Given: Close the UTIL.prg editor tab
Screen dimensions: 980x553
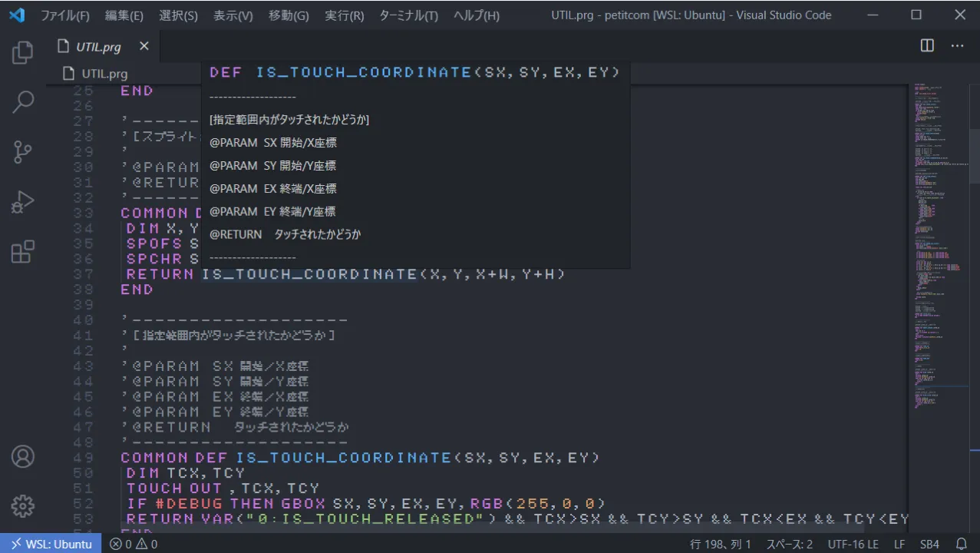Looking at the screenshot, I should [x=144, y=47].
